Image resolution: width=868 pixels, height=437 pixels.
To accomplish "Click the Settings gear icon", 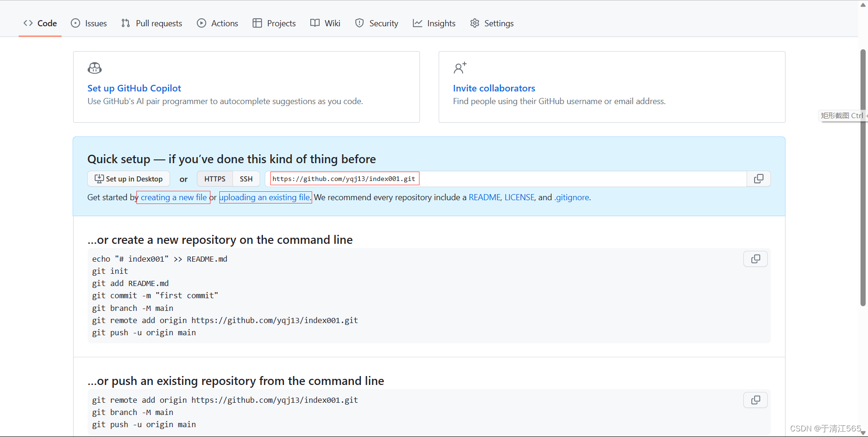I will [475, 23].
